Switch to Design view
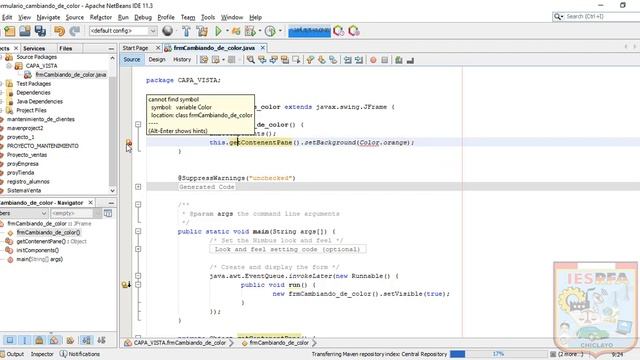640x360 pixels. point(157,60)
